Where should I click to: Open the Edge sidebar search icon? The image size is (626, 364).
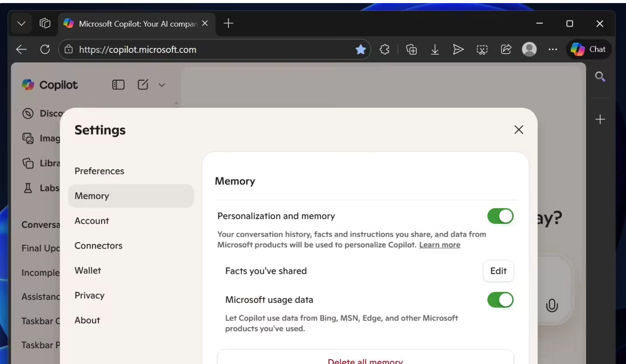[600, 77]
